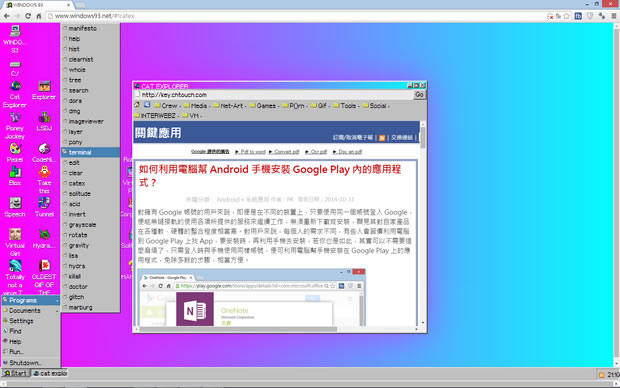Select Run... in Start menu
The image size is (620, 388).
31,352
